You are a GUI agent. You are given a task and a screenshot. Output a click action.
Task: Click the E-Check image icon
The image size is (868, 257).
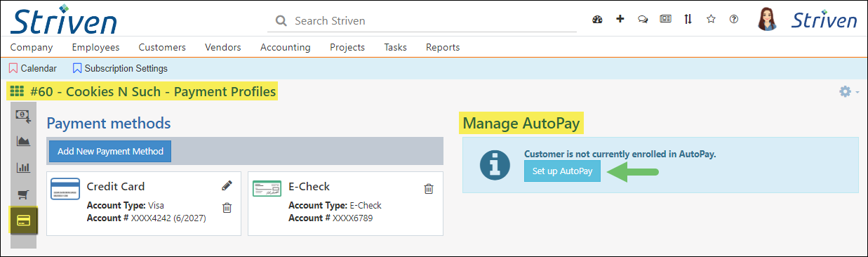click(x=267, y=188)
